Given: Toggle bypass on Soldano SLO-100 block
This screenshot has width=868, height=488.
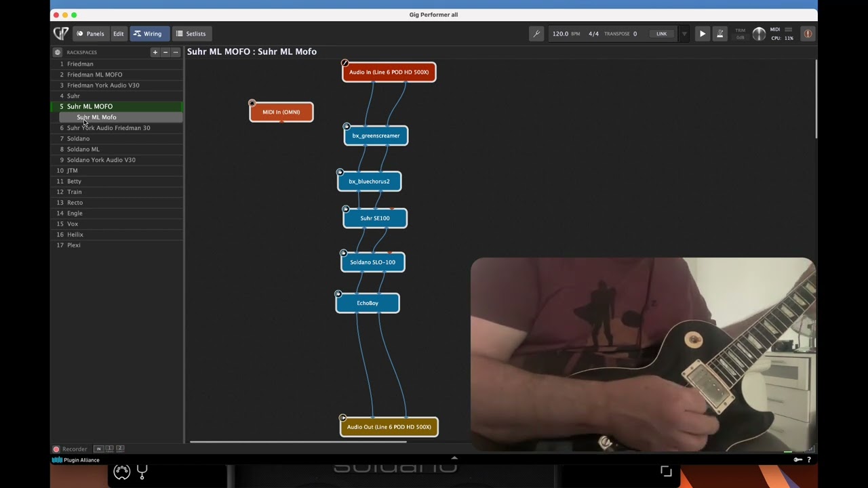Looking at the screenshot, I should pyautogui.click(x=344, y=253).
